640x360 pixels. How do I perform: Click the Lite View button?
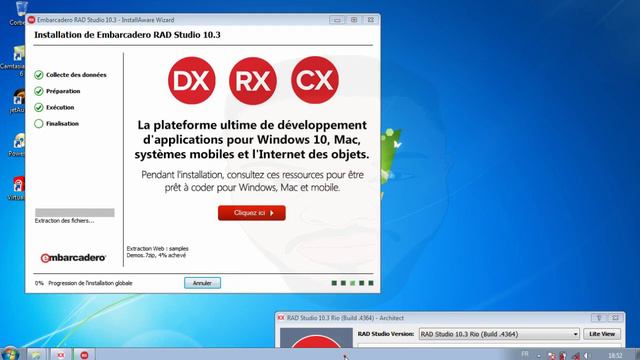[602, 334]
